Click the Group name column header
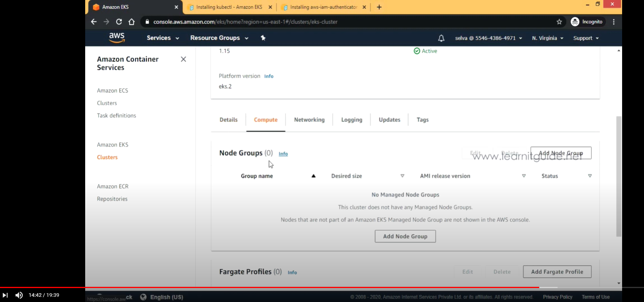Image resolution: width=644 pixels, height=302 pixels. [257, 176]
